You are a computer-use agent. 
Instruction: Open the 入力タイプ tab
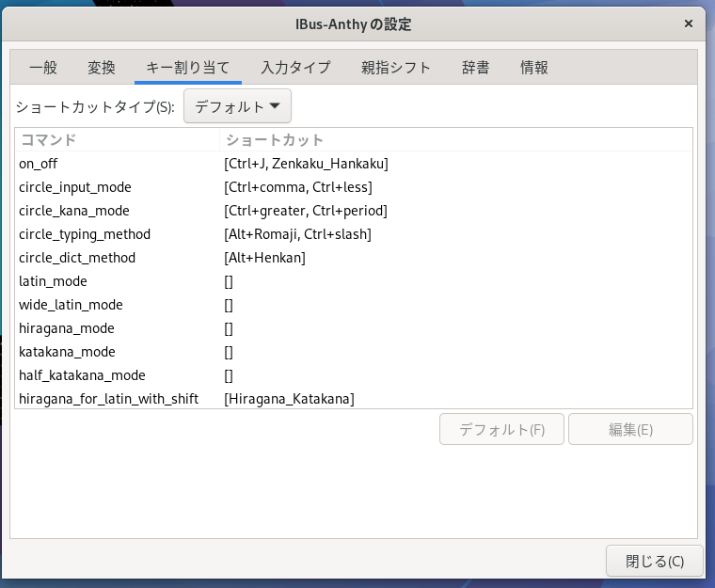point(295,68)
